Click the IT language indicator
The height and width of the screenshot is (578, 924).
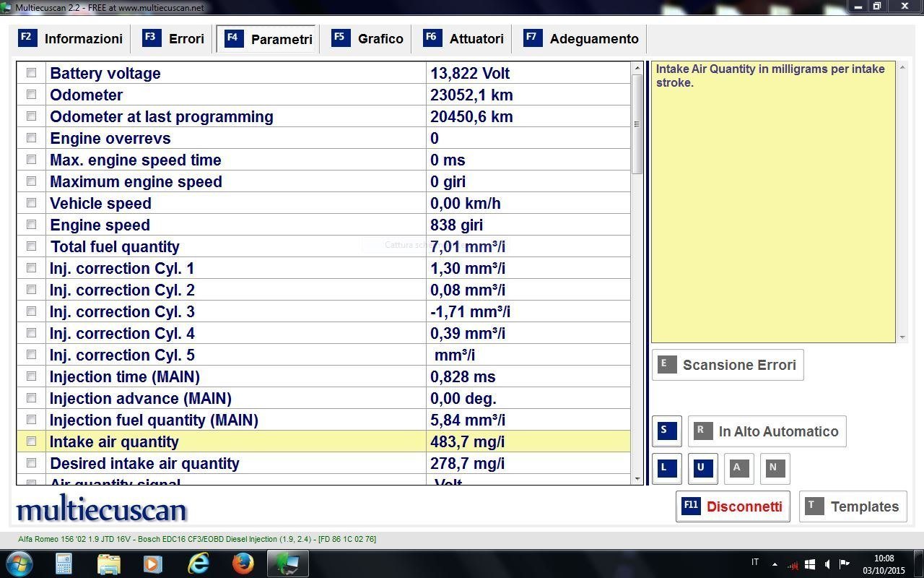tap(755, 562)
